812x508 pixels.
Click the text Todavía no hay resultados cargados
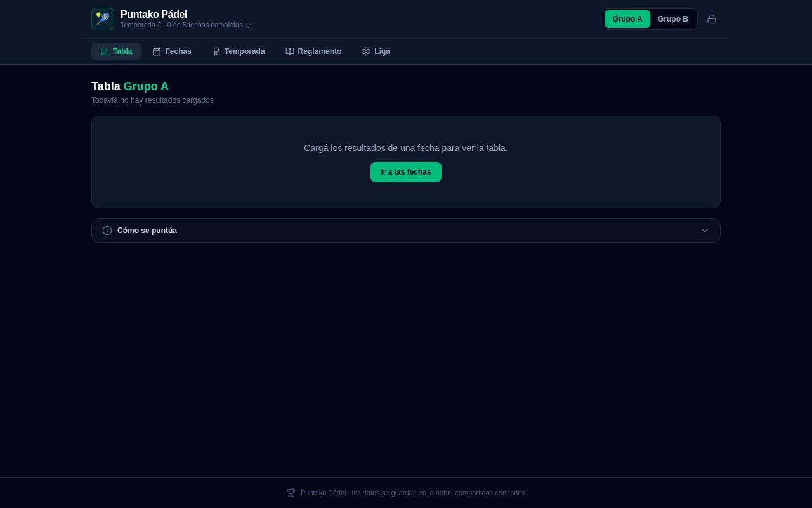(x=152, y=100)
